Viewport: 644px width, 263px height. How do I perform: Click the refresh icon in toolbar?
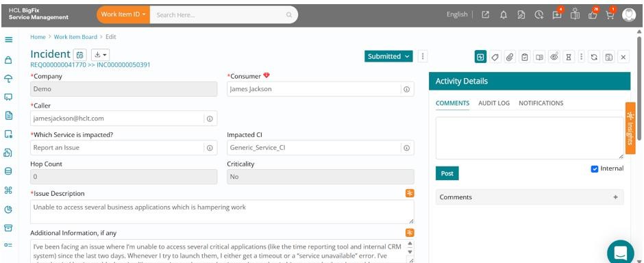[x=594, y=57]
